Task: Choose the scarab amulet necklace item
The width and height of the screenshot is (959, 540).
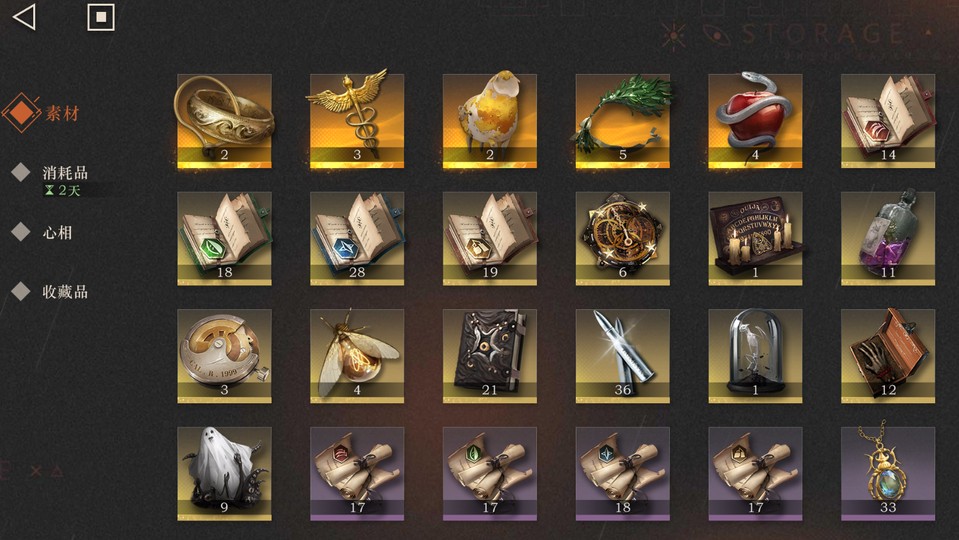Action: click(x=888, y=474)
